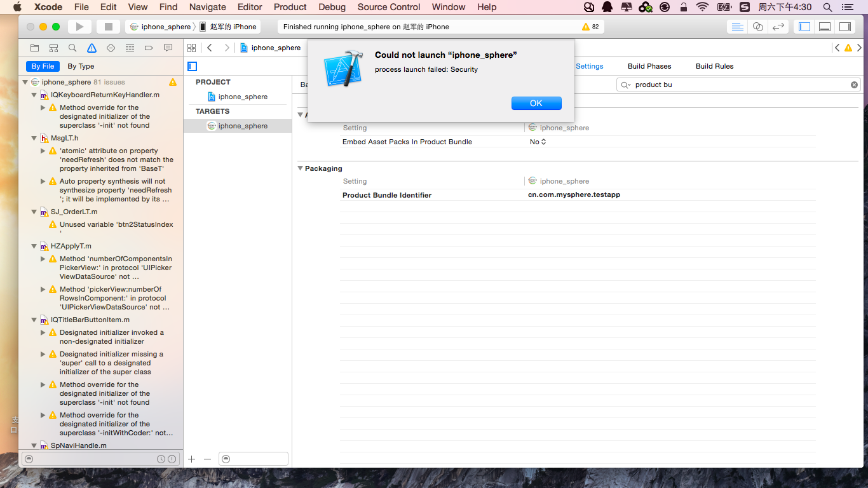Screen dimensions: 868x488
Task: Select the Issue navigator warning icon
Action: click(x=92, y=48)
